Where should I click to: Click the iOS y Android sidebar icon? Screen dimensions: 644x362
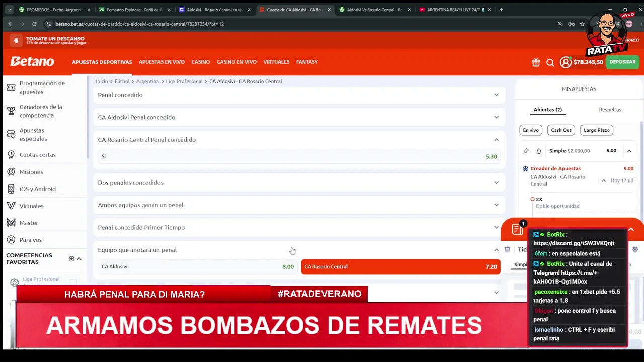[11, 189]
